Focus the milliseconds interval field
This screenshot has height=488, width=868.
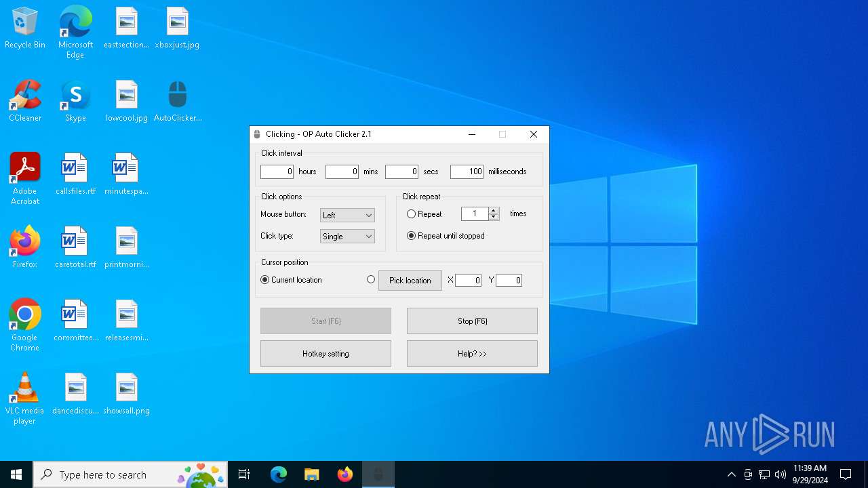(467, 172)
